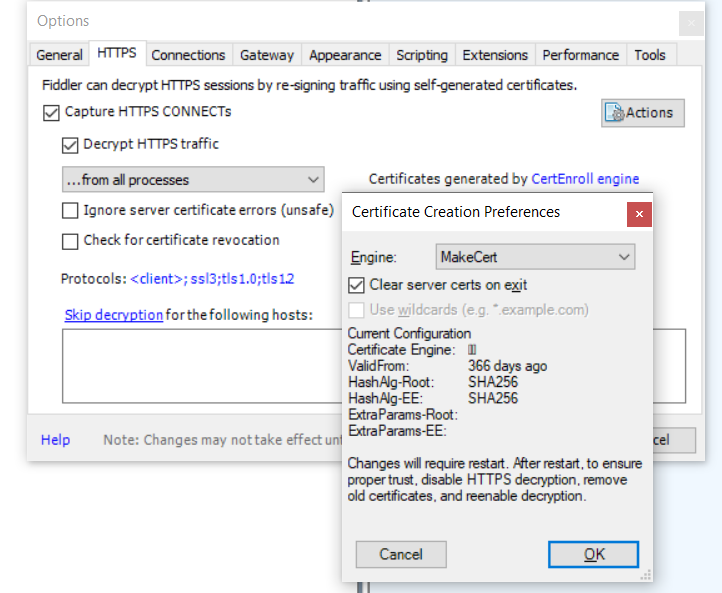Cancel the Certificate Creation Preferences dialog

(401, 554)
